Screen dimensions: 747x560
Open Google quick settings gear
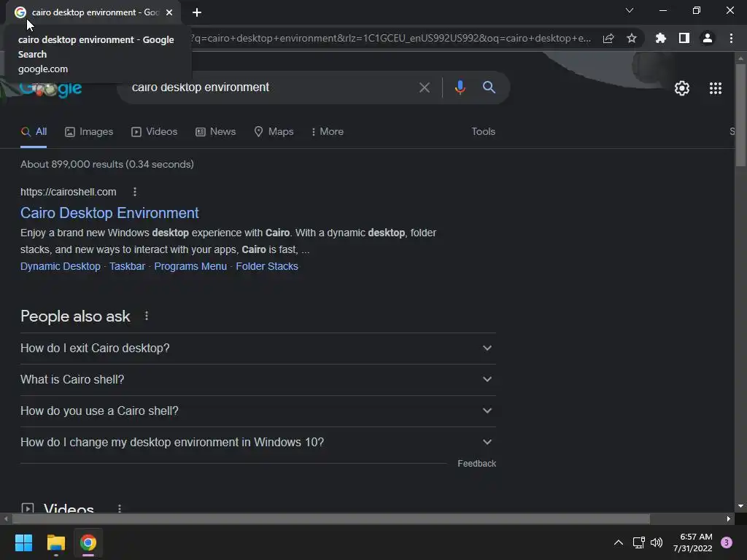point(682,88)
